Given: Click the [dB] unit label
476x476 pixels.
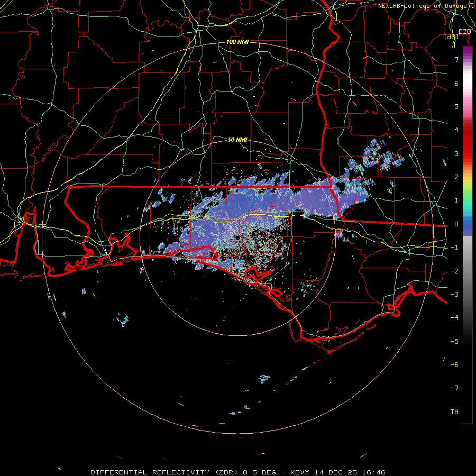Looking at the screenshot, I should 452,36.
